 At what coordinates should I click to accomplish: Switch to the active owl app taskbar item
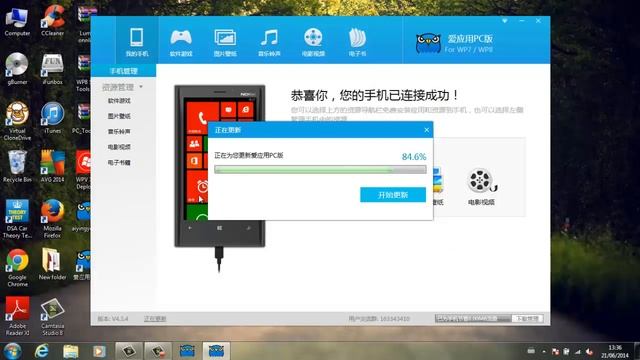pyautogui.click(x=216, y=351)
